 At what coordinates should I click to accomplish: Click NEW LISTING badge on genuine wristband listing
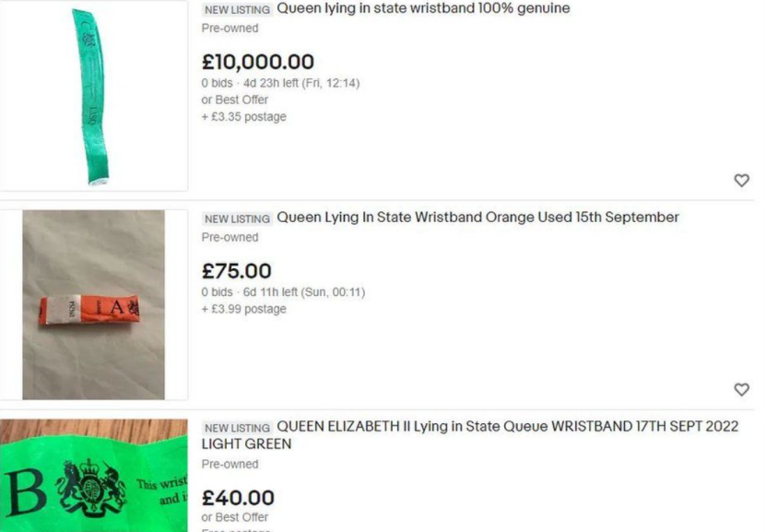pos(237,9)
